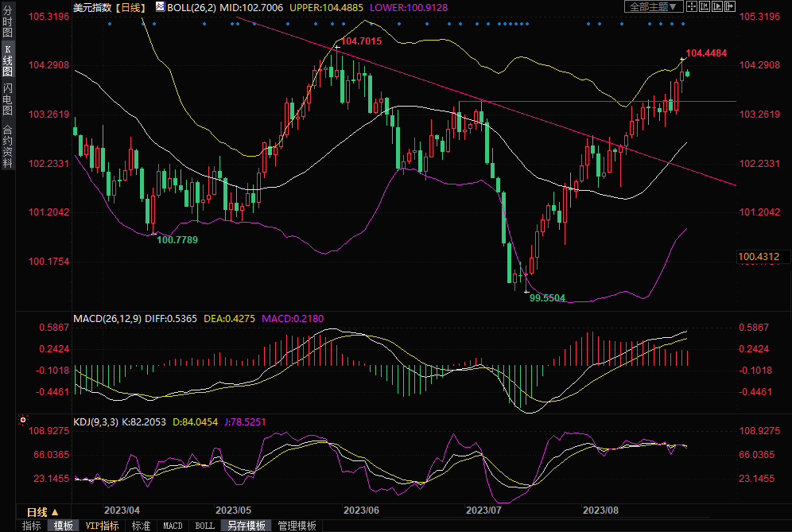The width and height of the screenshot is (792, 532).
Task: Click the small icon left of KDJ panel
Action: point(23,419)
